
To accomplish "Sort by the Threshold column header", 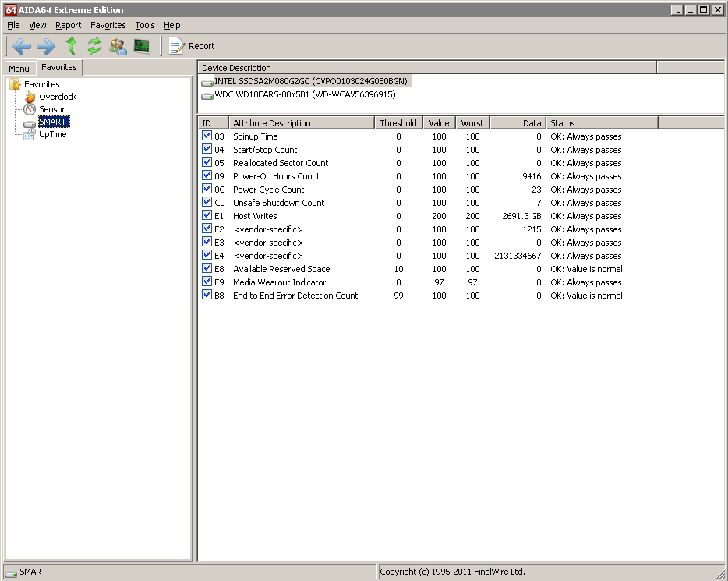I will coord(399,123).
